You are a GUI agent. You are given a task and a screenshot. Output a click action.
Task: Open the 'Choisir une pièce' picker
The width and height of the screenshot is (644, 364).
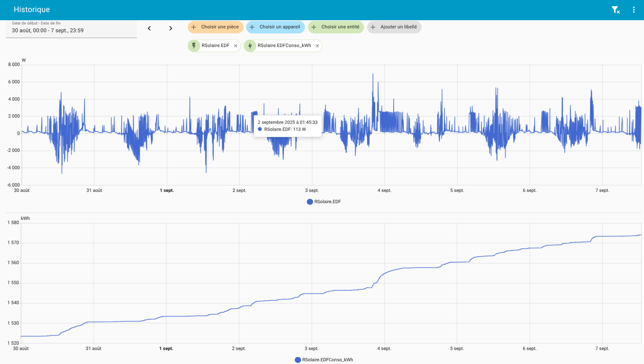click(x=215, y=27)
